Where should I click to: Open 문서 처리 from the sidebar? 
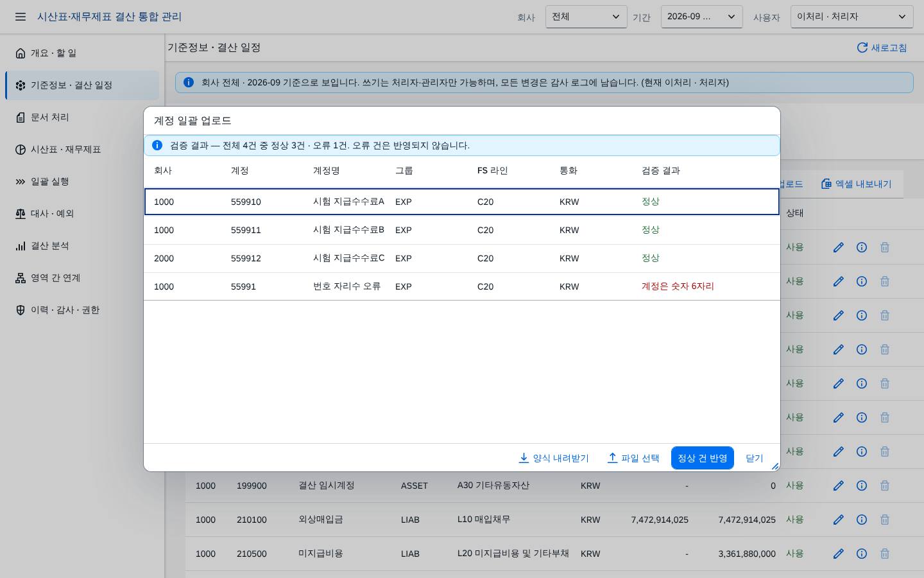(82, 117)
